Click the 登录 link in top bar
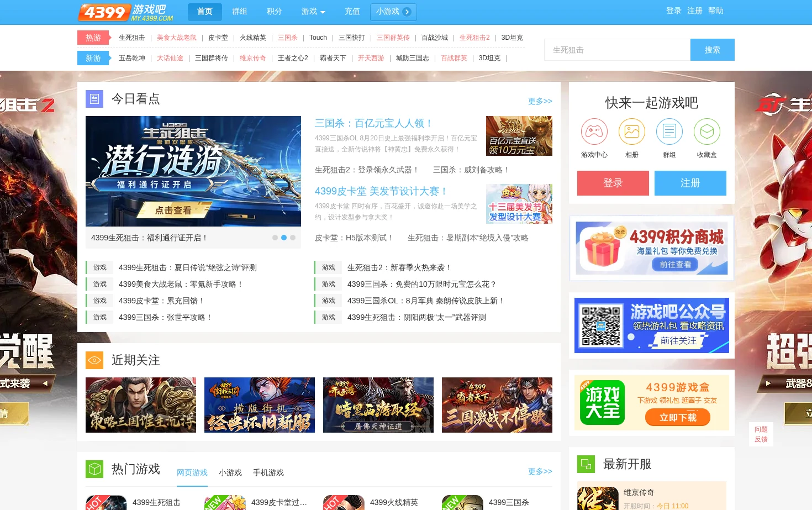812x510 pixels. (x=674, y=11)
